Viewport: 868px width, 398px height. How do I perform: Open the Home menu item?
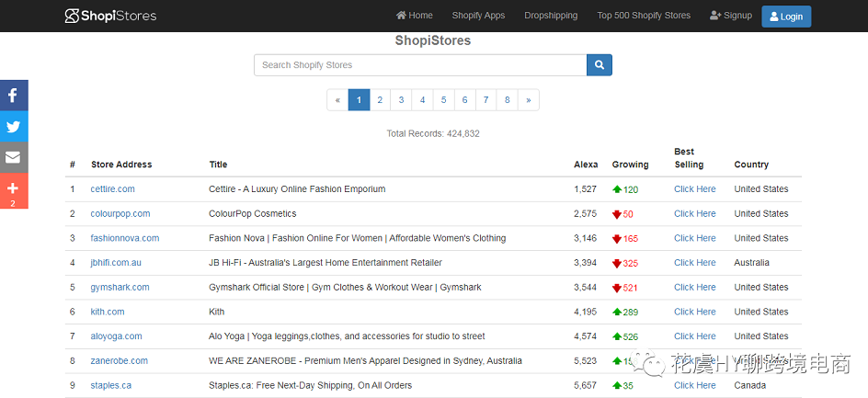[414, 16]
